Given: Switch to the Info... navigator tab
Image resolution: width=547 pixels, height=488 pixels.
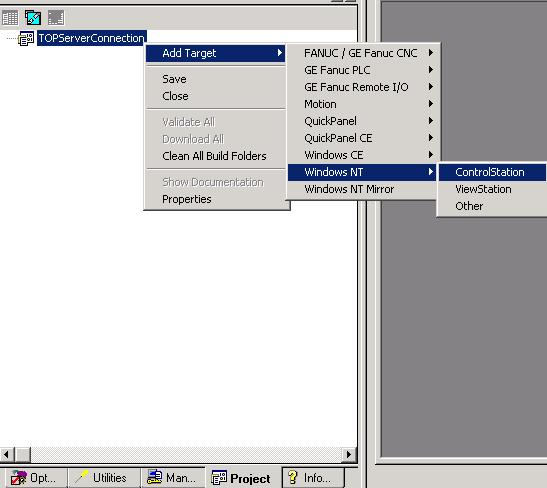Looking at the screenshot, I should pos(313,478).
